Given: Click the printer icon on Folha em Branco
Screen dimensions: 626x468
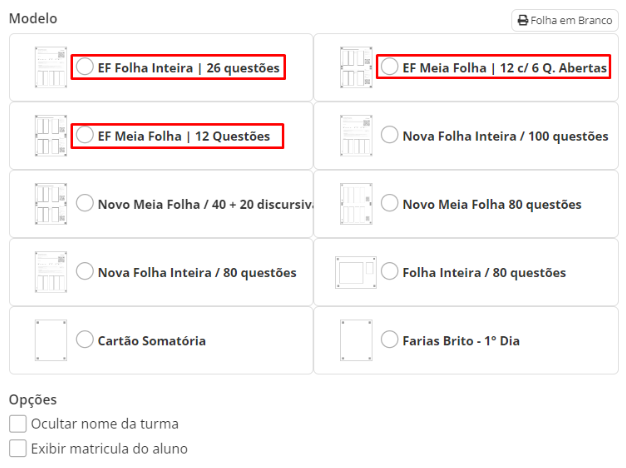Looking at the screenshot, I should pos(523,20).
